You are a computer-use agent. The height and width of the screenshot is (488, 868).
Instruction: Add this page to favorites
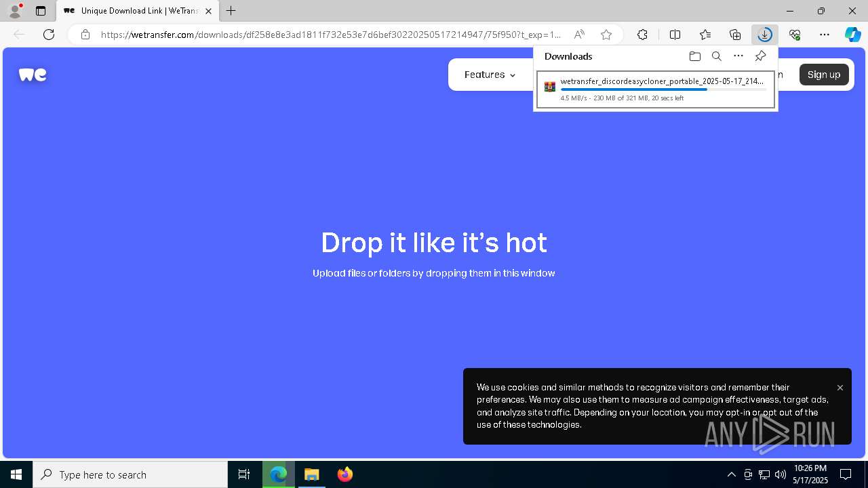coord(606,35)
